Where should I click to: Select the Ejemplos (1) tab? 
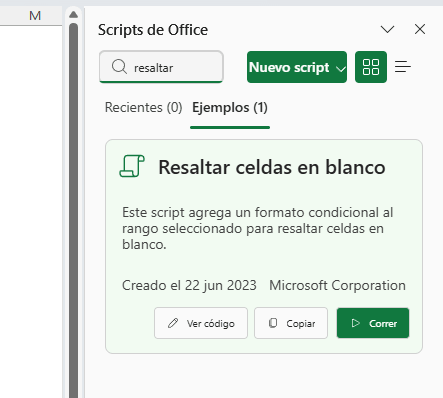coord(230,108)
